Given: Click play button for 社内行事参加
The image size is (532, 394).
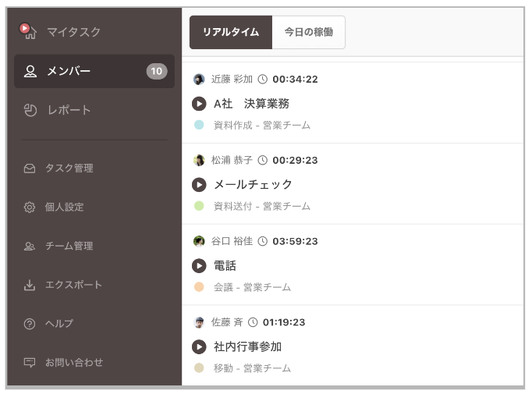Looking at the screenshot, I should [199, 347].
